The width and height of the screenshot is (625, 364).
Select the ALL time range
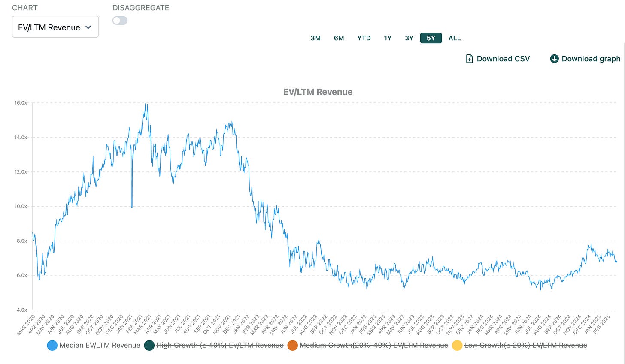(455, 38)
